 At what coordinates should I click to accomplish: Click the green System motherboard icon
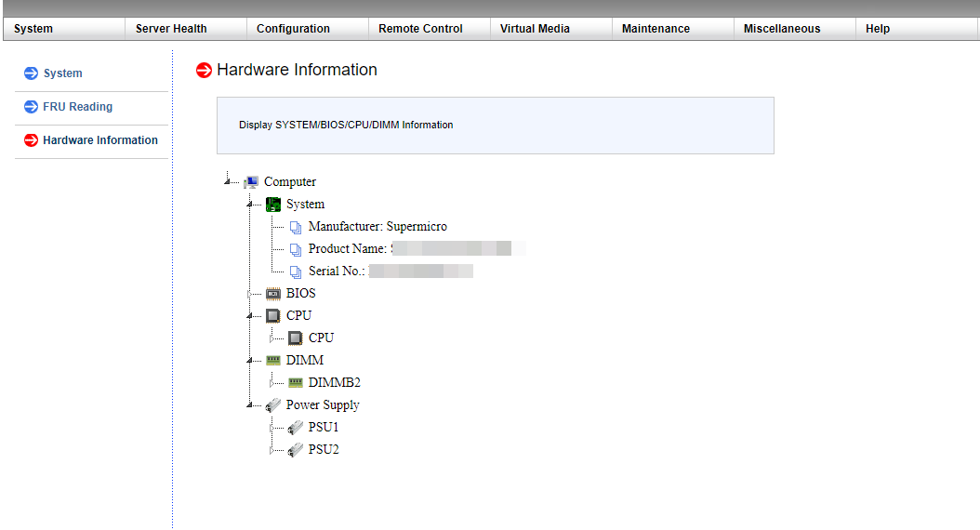tap(273, 205)
